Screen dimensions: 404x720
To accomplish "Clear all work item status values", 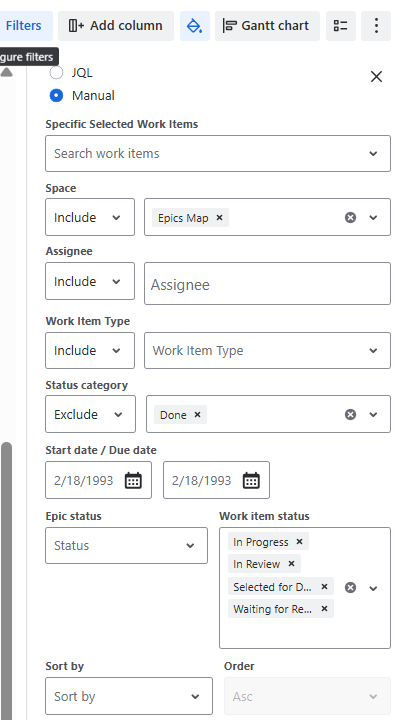I will [350, 588].
